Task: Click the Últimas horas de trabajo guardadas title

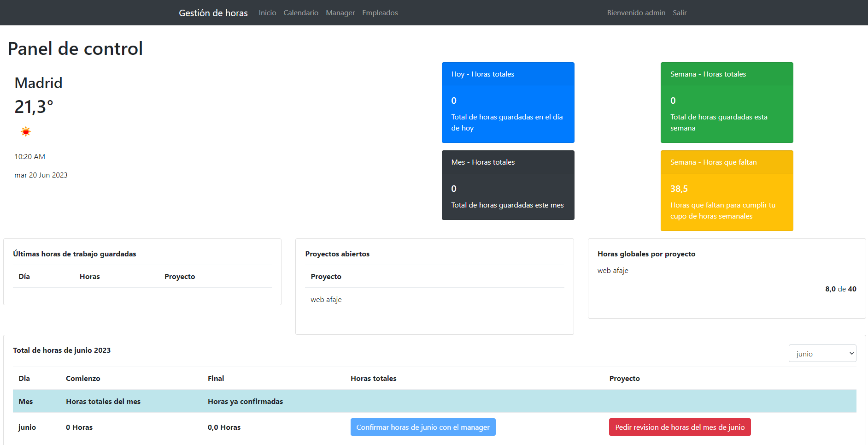Action: (75, 254)
